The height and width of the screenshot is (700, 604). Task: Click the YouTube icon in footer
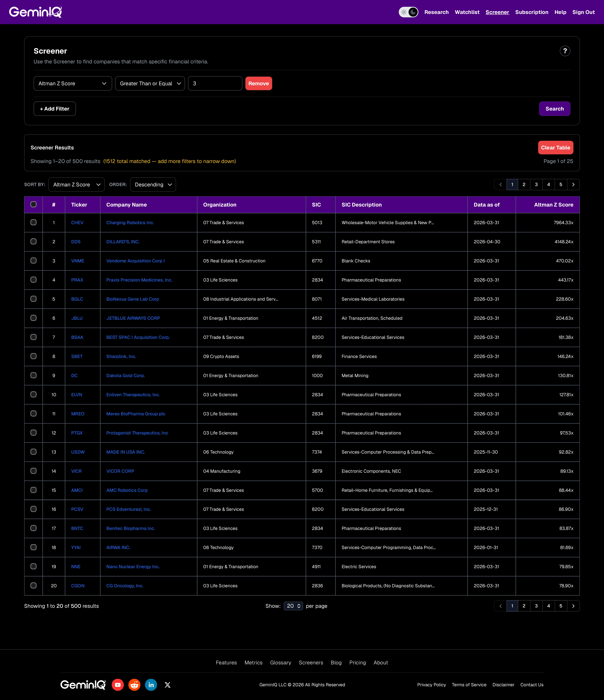pos(118,685)
